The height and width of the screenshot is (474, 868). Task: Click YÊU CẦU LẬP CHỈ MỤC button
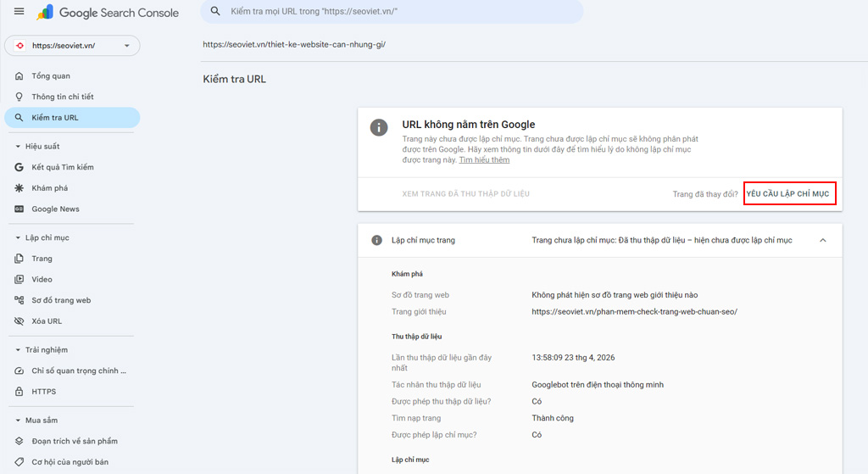point(787,194)
